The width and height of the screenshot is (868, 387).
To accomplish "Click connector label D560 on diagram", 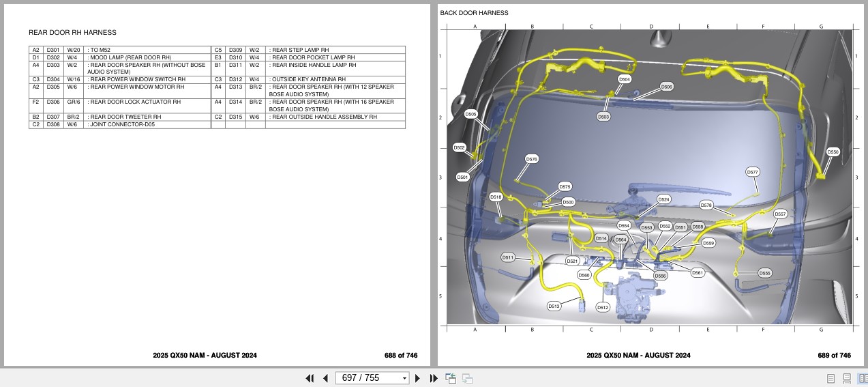I will [x=584, y=275].
